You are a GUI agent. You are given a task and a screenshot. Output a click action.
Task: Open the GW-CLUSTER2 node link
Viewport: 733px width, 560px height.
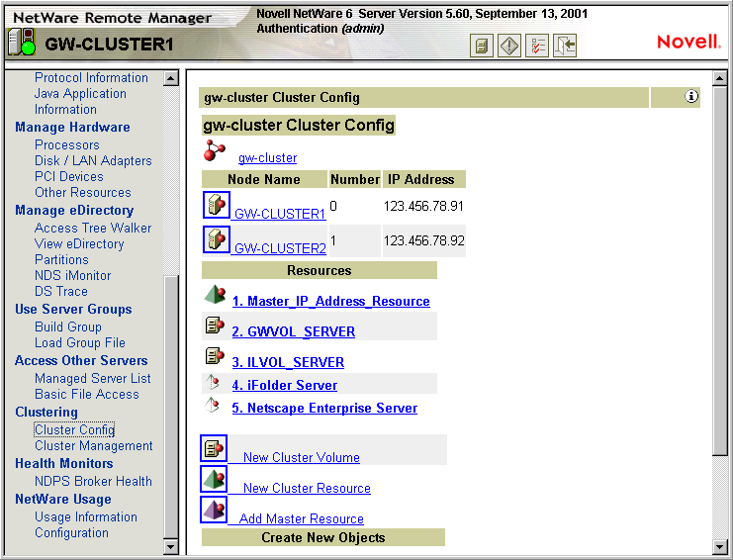tap(280, 248)
